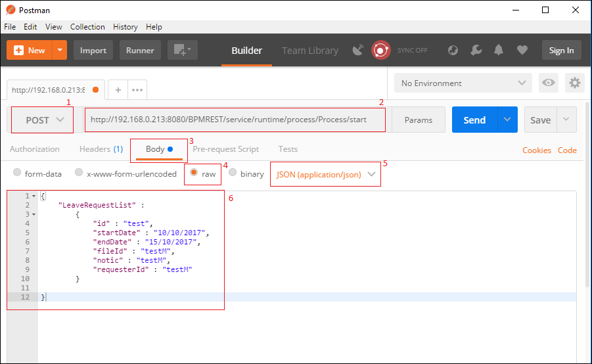Viewport: 592px width, 364px height.
Task: Open the New button dropdown arrow
Action: (x=60, y=50)
